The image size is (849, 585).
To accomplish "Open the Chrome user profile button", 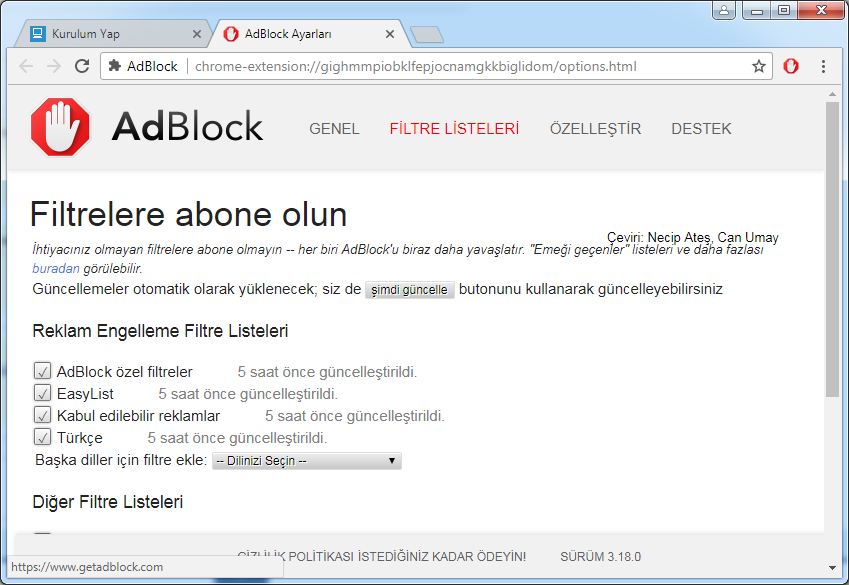I will coord(723,10).
